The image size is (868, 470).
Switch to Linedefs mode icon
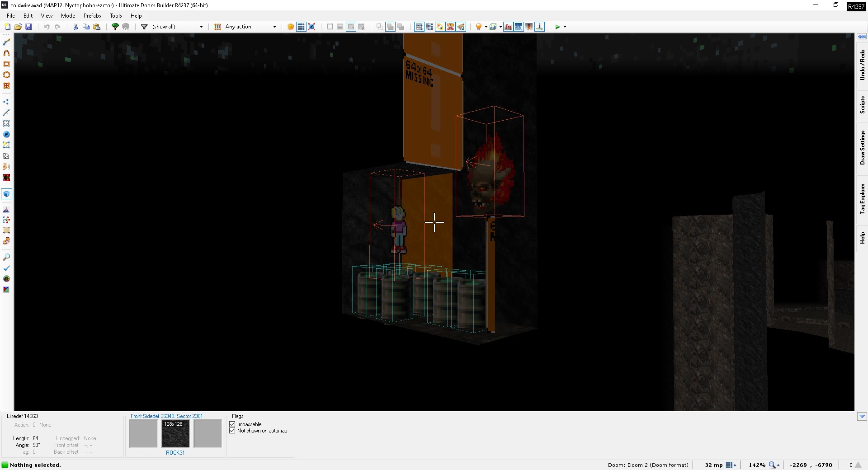click(x=6, y=112)
